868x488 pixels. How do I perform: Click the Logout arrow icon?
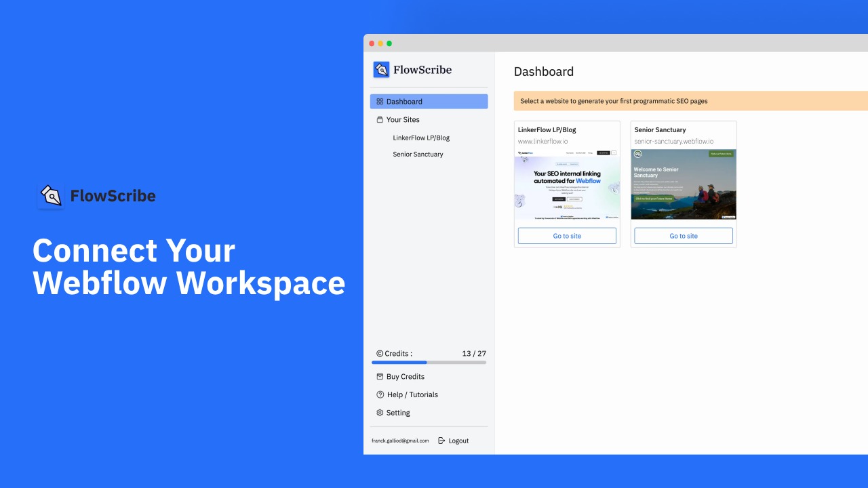[x=441, y=441]
